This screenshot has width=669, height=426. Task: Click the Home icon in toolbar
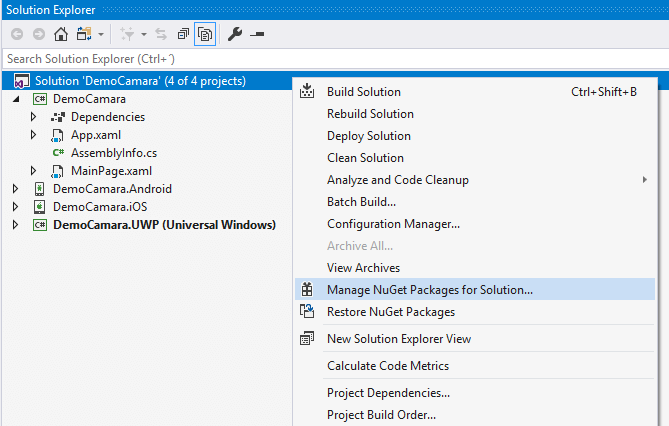click(61, 34)
